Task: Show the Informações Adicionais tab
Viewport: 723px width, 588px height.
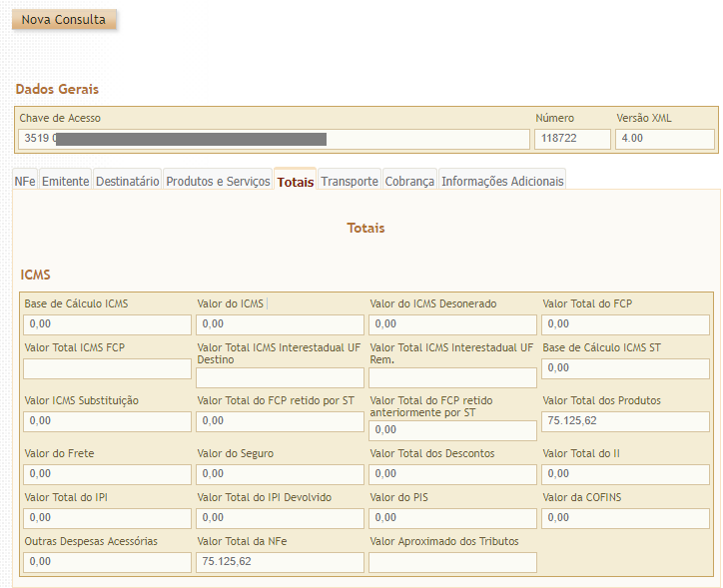Action: 502,182
